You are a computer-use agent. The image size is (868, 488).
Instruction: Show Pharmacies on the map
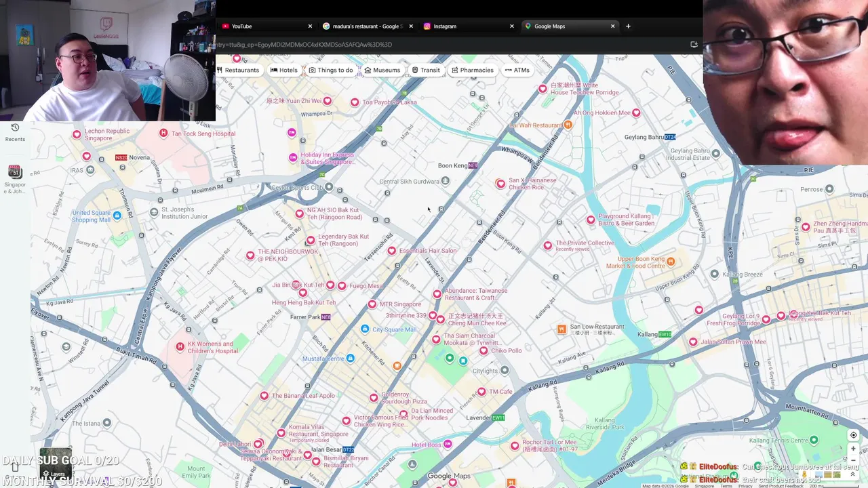pos(472,70)
